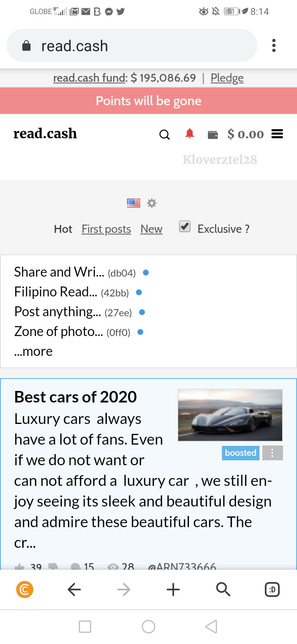Expand the community list with ...more
The width and height of the screenshot is (297, 644).
point(33,351)
